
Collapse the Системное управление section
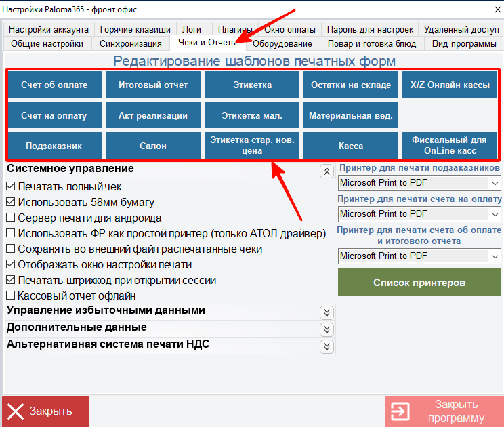pos(327,171)
